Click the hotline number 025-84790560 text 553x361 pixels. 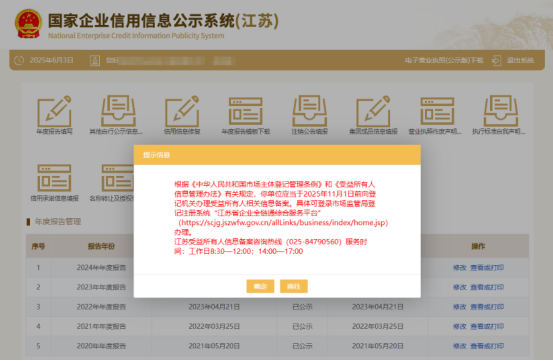click(314, 242)
